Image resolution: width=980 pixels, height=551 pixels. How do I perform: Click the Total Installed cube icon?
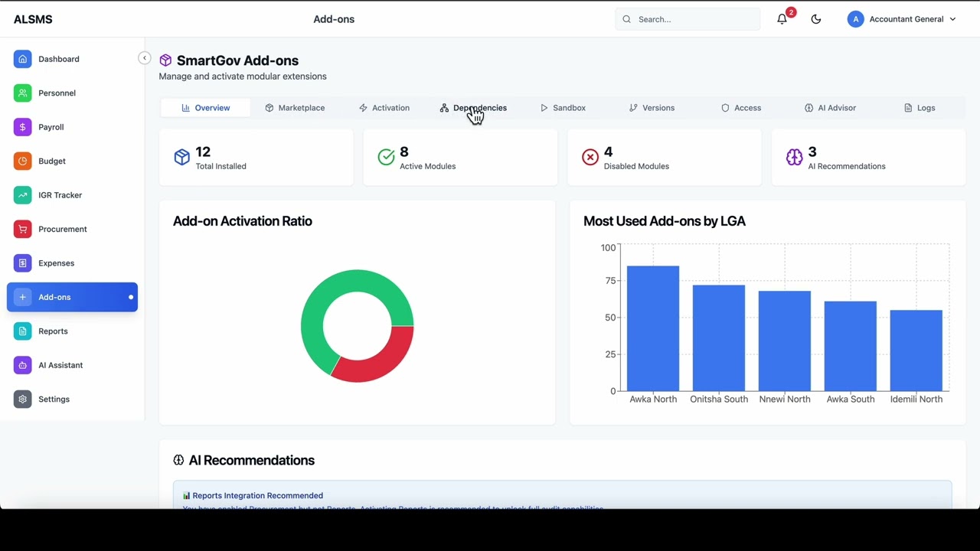tap(181, 157)
